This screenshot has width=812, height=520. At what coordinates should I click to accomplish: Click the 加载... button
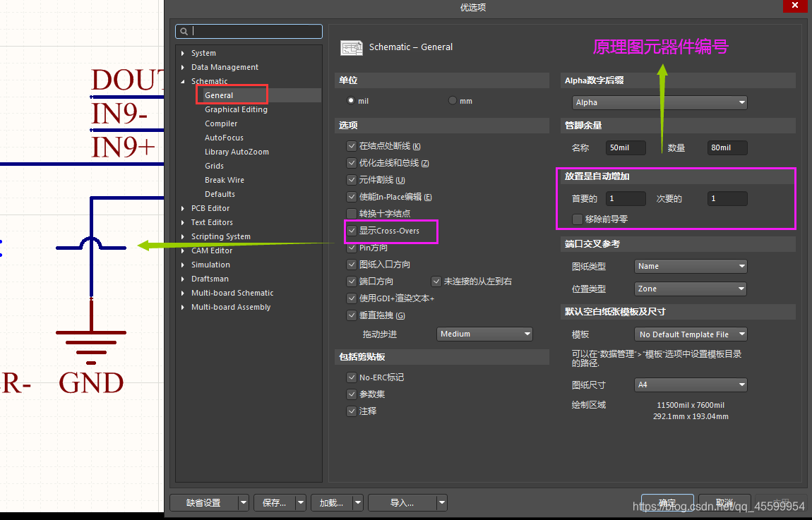pyautogui.click(x=331, y=503)
